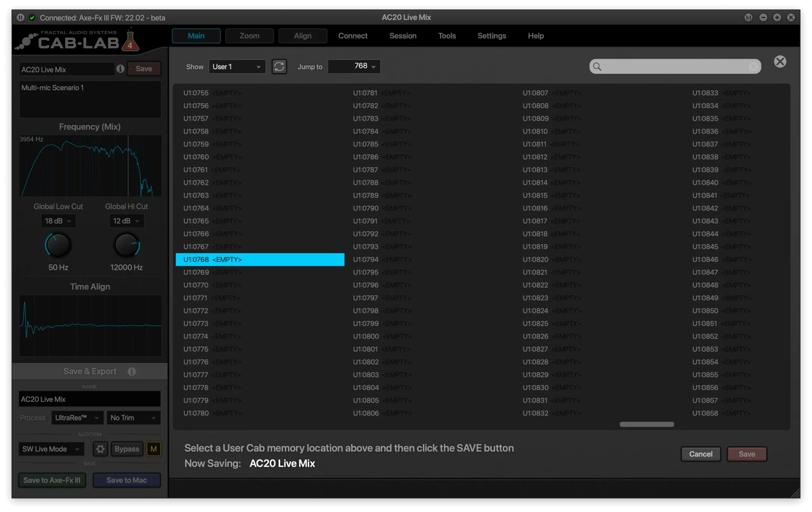Click the Global Low Cut knob

(58, 245)
